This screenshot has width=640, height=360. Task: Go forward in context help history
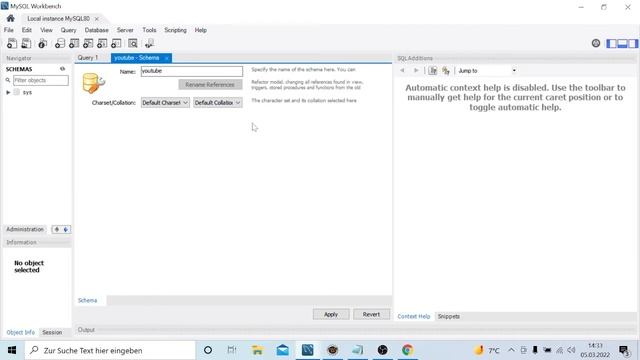416,71
